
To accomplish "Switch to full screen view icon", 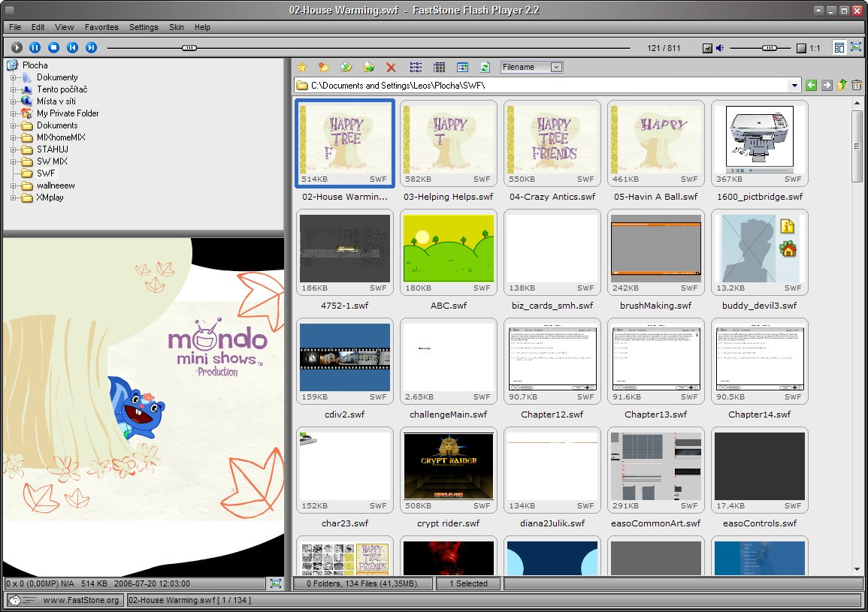I will click(x=856, y=47).
